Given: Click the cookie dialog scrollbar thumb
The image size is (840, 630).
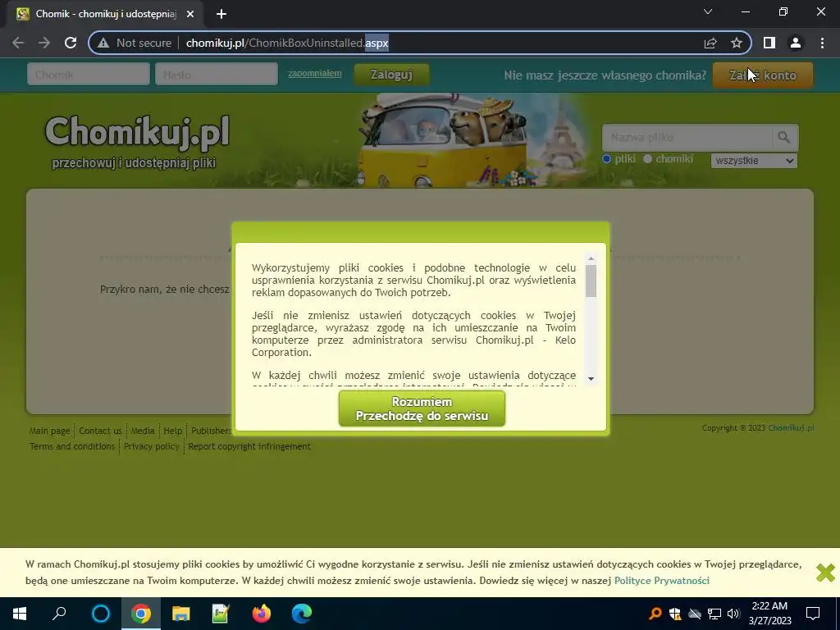Looking at the screenshot, I should pyautogui.click(x=591, y=281).
